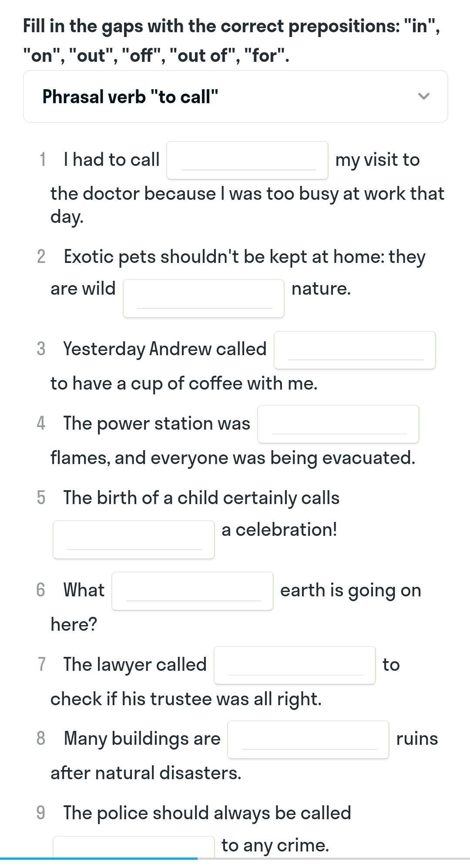This screenshot has width=470, height=868.
Task: Focus the gap after 'The lawyer called'
Action: (x=295, y=665)
